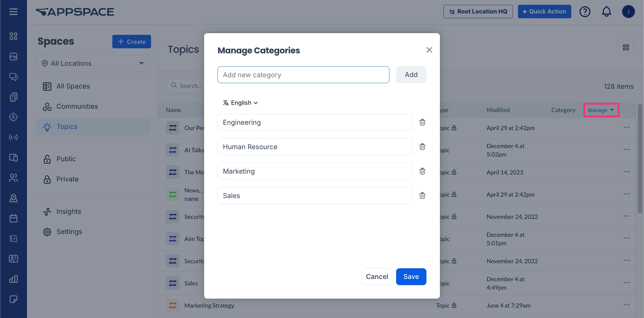This screenshot has width=644, height=318.
Task: Delete the Engineering category with trash icon
Action: pyautogui.click(x=422, y=122)
